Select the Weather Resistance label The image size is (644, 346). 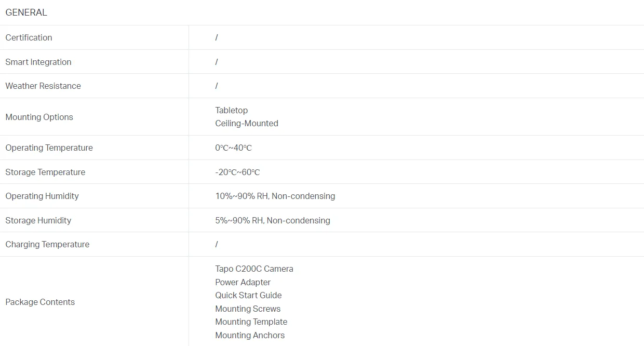pos(43,86)
